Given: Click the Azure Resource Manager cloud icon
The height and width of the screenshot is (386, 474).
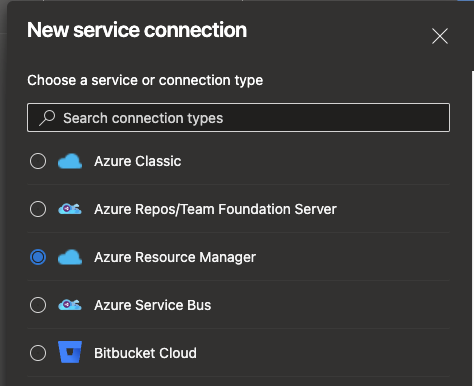Looking at the screenshot, I should 70,257.
